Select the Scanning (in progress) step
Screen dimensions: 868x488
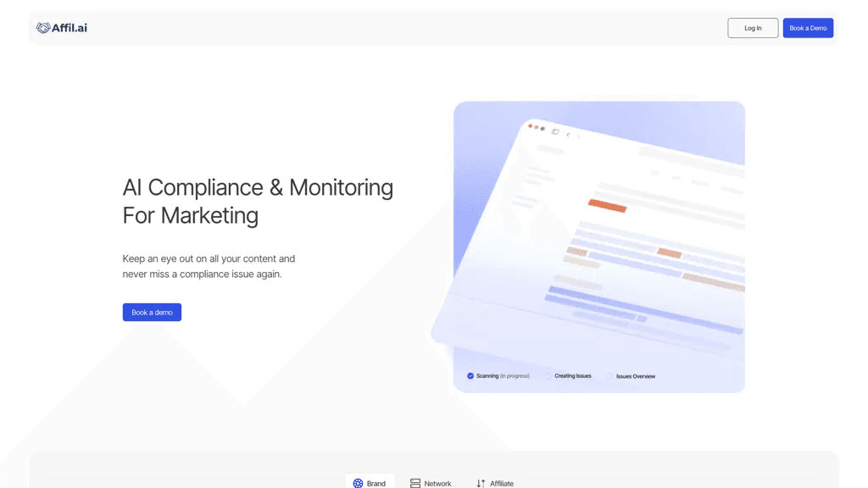(x=498, y=375)
